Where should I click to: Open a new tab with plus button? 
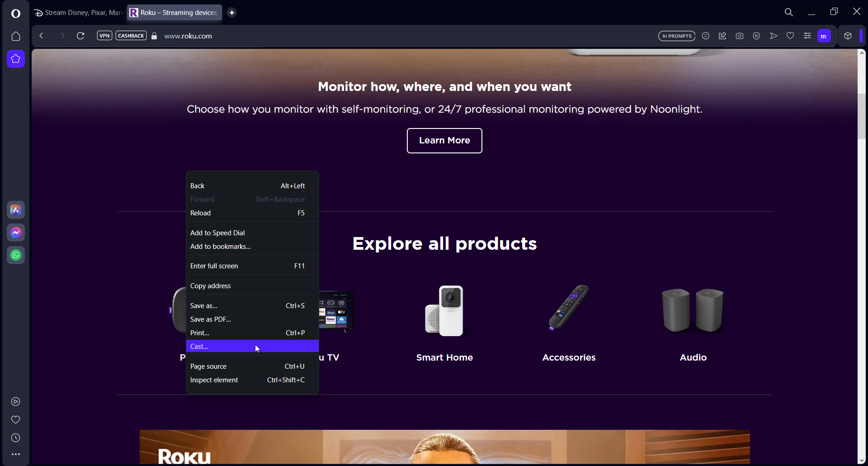pyautogui.click(x=232, y=13)
